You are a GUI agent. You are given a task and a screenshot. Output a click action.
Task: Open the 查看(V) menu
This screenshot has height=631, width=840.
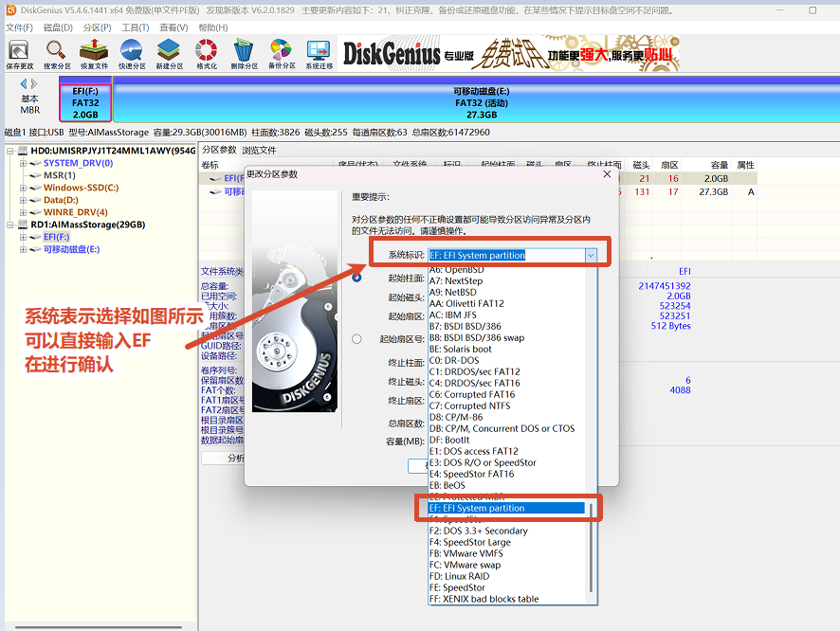(173, 27)
